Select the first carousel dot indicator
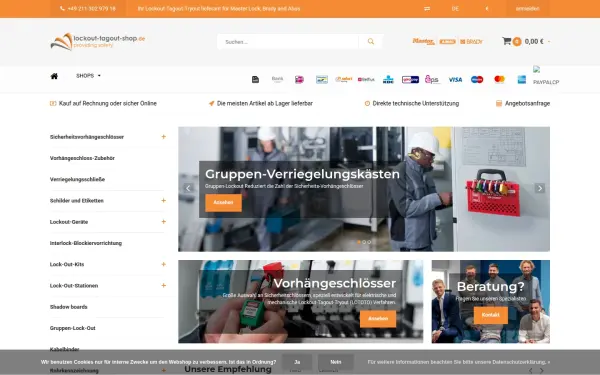 (359, 242)
